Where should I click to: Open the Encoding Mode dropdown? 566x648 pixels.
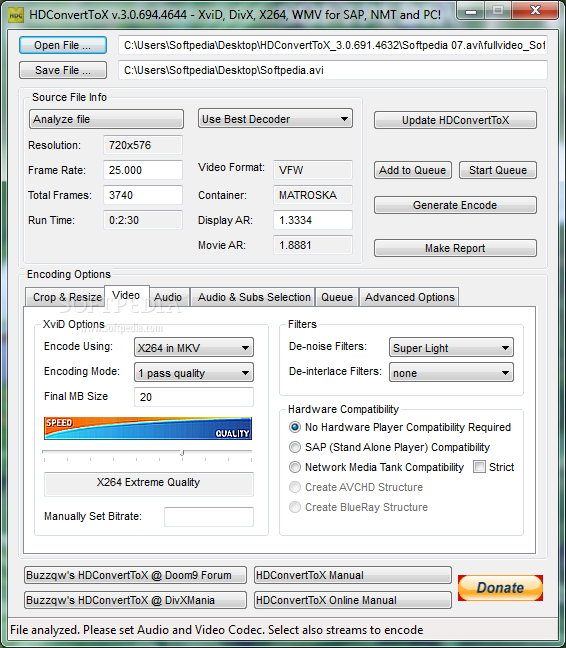[194, 373]
